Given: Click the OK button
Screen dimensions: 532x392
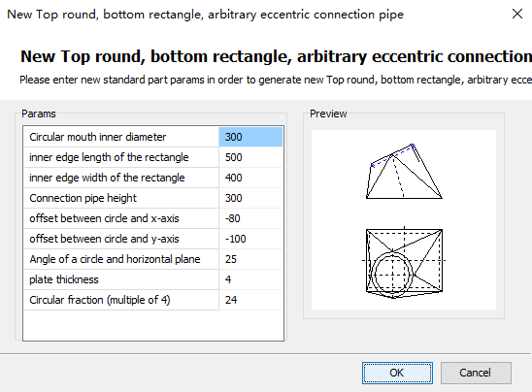Looking at the screenshot, I should tap(397, 373).
